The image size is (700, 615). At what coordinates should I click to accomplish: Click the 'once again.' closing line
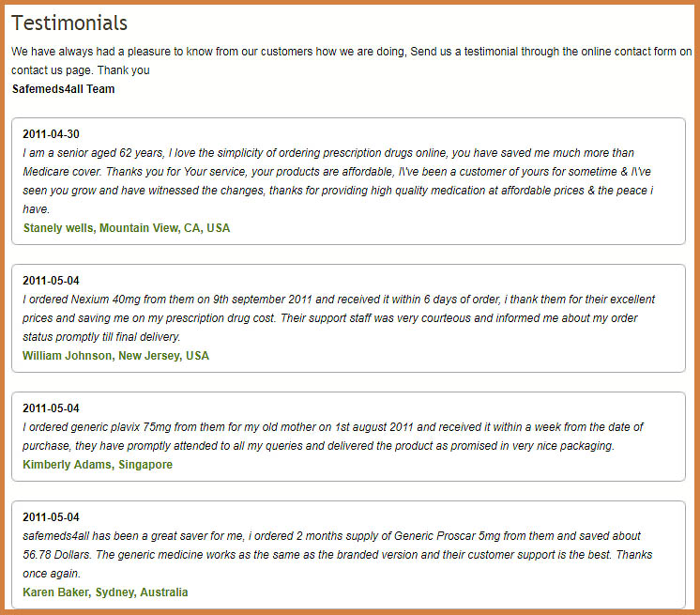point(52,574)
